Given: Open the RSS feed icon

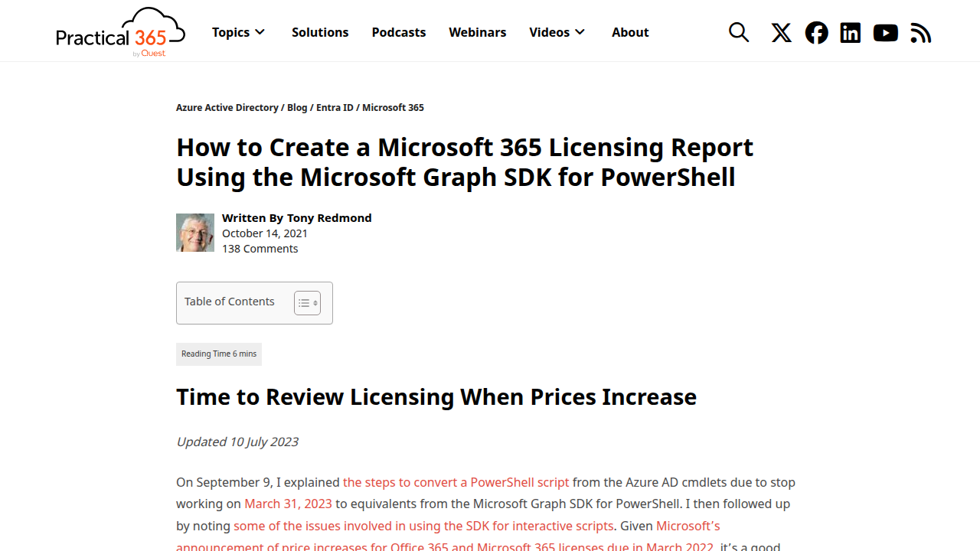Looking at the screenshot, I should (x=921, y=33).
